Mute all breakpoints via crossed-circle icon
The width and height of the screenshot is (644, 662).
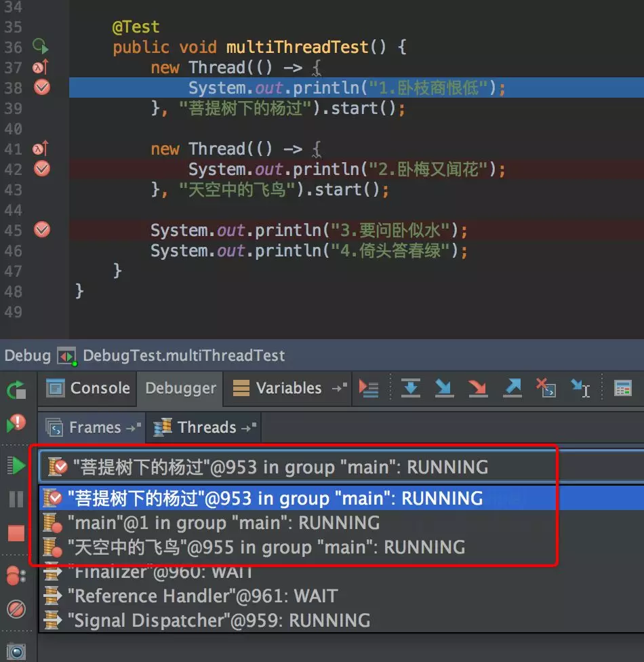17,606
